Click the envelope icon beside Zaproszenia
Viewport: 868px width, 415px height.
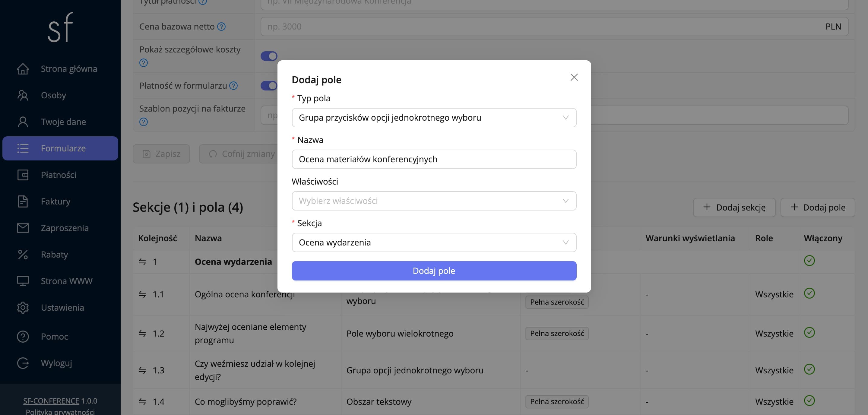click(x=23, y=228)
